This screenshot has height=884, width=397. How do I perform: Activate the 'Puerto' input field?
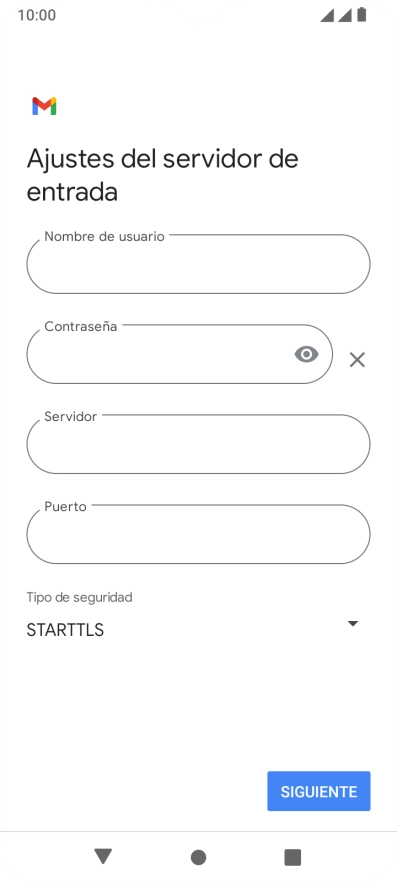(x=198, y=534)
